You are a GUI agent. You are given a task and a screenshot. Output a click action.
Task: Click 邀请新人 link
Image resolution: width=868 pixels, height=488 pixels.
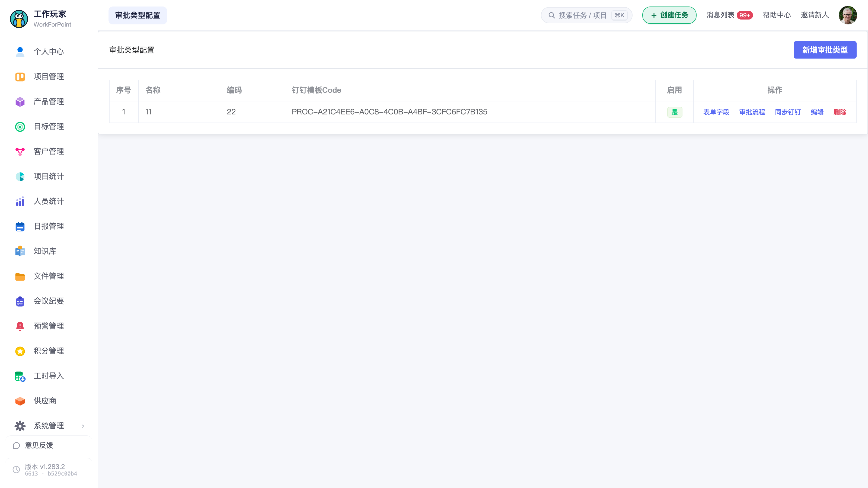pos(814,15)
